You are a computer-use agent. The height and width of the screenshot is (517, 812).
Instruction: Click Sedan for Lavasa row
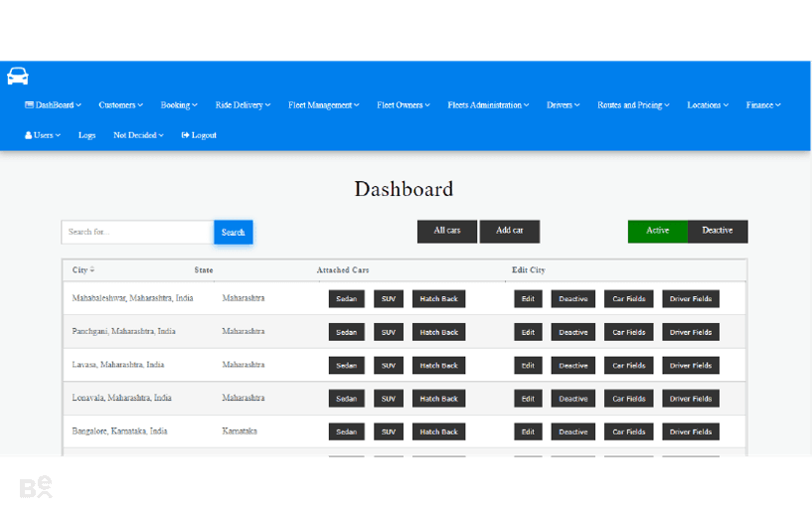347,365
